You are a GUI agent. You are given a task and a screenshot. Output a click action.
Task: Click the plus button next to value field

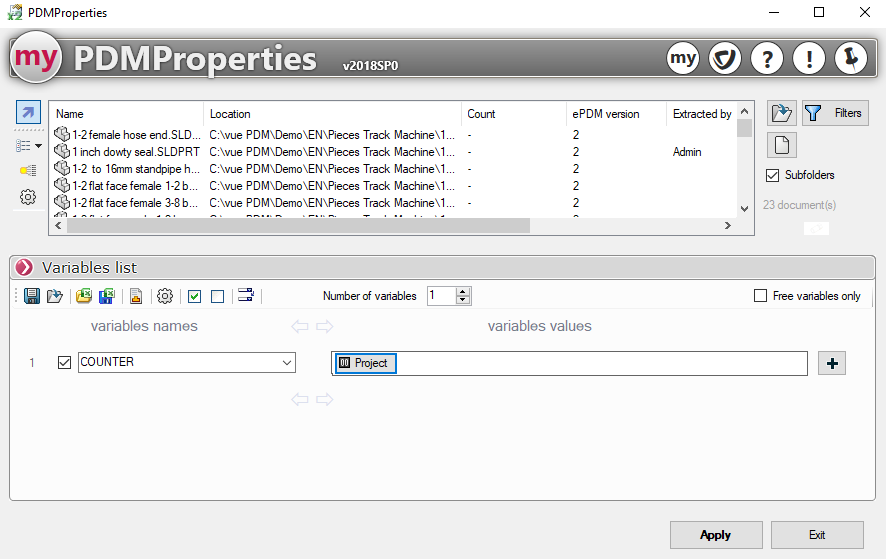pos(831,363)
